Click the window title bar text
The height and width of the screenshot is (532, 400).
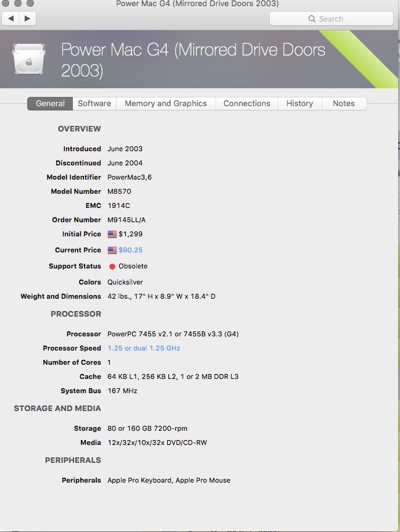pyautogui.click(x=198, y=4)
